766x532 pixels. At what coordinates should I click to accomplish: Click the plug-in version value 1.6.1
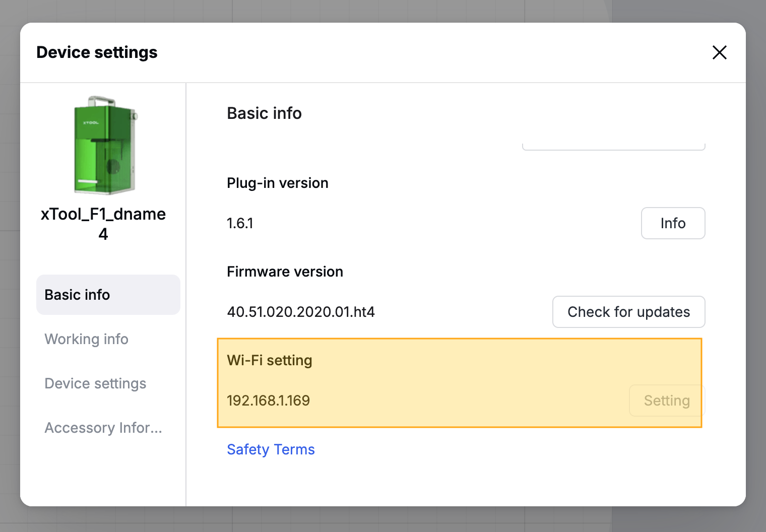(x=240, y=223)
